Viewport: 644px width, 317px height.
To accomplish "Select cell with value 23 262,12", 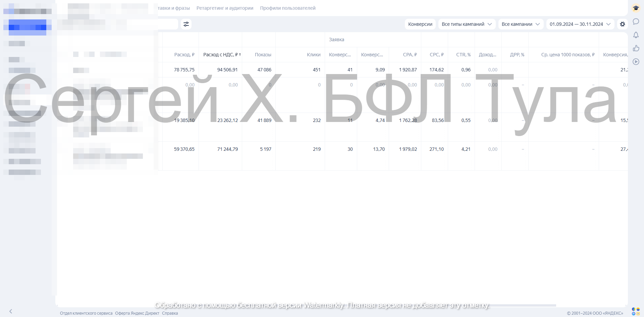I will 227,120.
